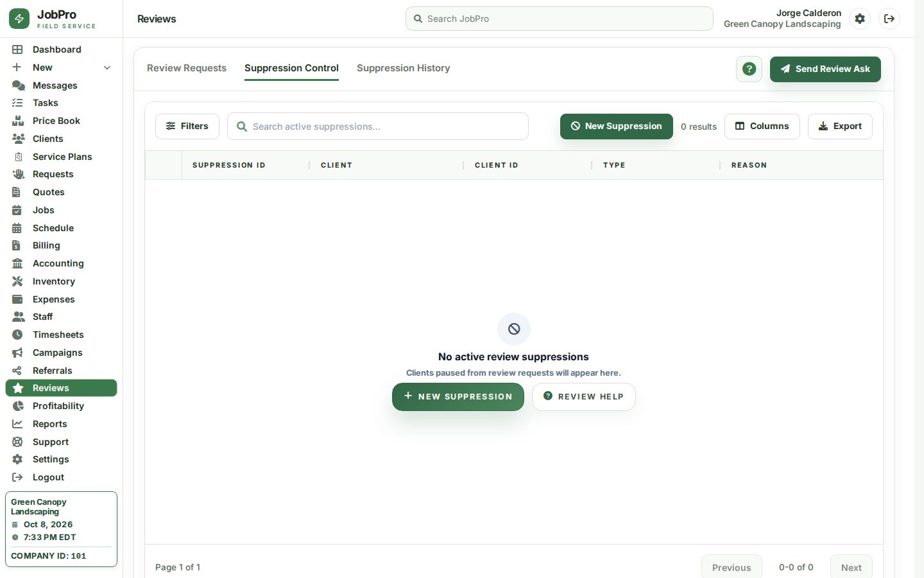Click New Suppression in the toolbar
Viewport: 924px width, 578px height.
tap(616, 127)
